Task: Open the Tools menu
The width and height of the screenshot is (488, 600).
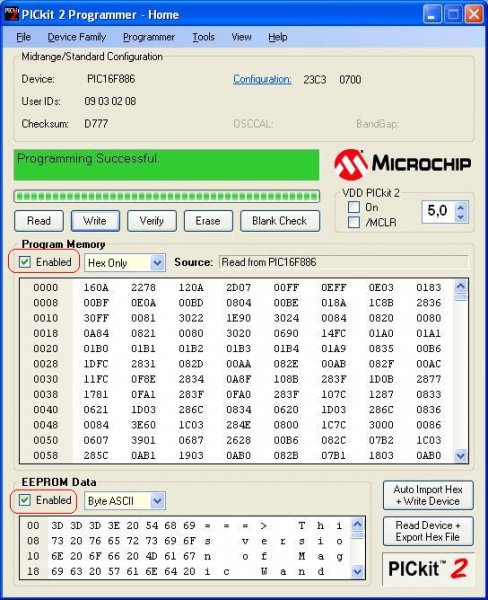Action: point(203,37)
